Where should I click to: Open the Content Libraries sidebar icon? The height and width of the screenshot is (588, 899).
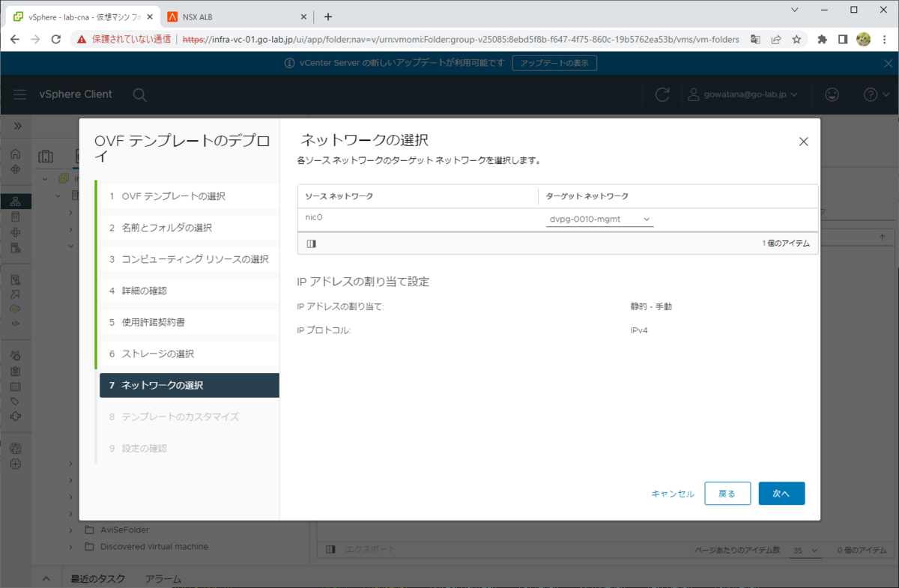pos(16,216)
